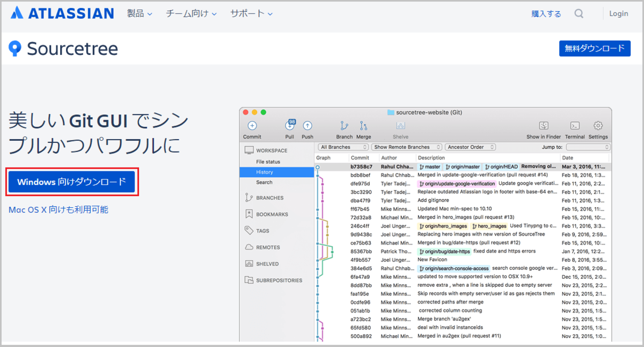The image size is (644, 347).
Task: Select commit 65fd580 in the history list
Action: [x=463, y=327]
